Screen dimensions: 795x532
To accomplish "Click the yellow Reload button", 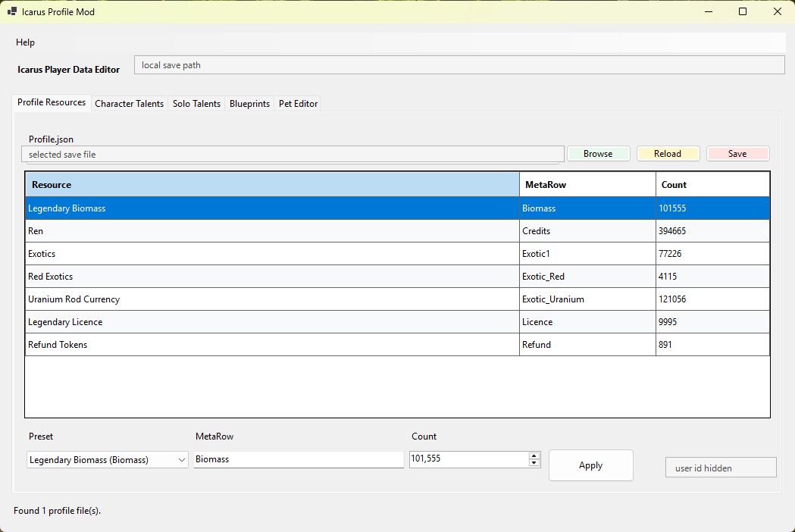I will coord(668,154).
